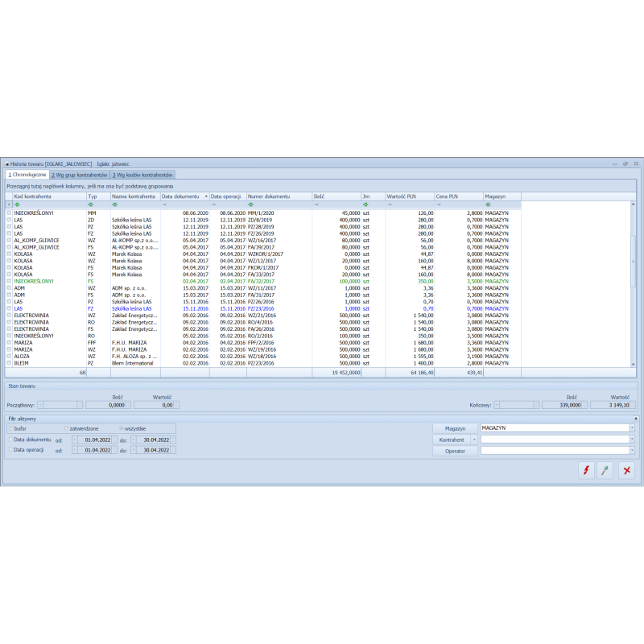Click the red X close-window button

pos(626,471)
